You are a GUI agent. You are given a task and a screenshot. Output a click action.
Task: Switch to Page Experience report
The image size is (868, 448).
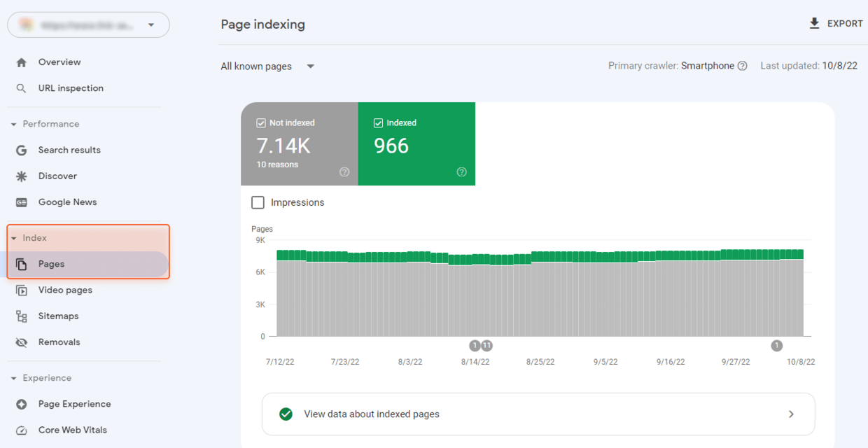[23, 404]
